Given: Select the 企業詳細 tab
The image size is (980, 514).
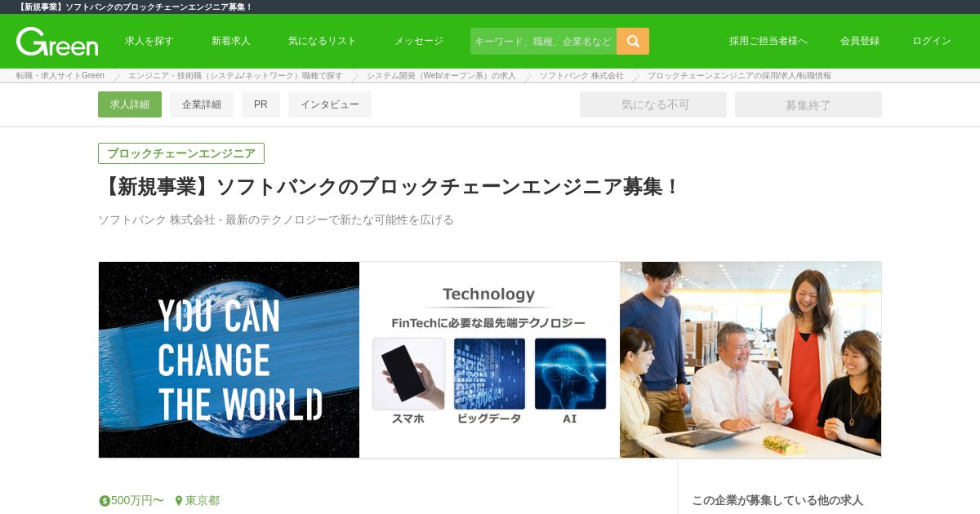Looking at the screenshot, I should 202,104.
